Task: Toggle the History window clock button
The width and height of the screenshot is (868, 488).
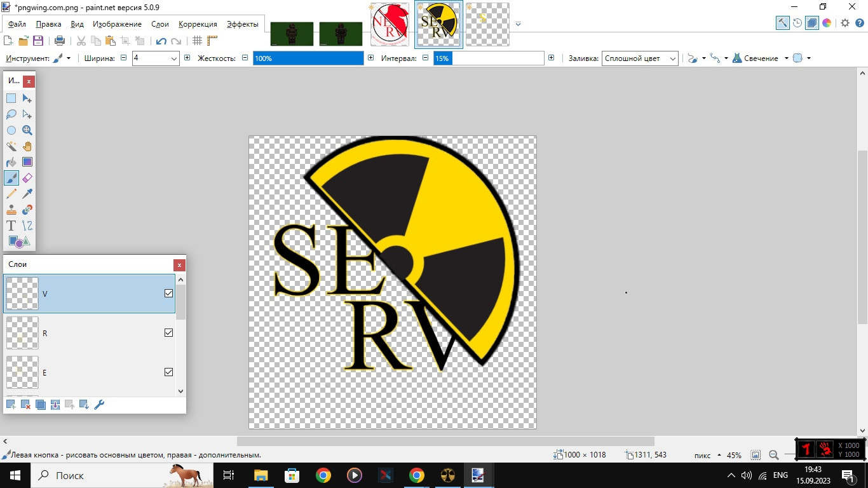Action: pos(797,23)
